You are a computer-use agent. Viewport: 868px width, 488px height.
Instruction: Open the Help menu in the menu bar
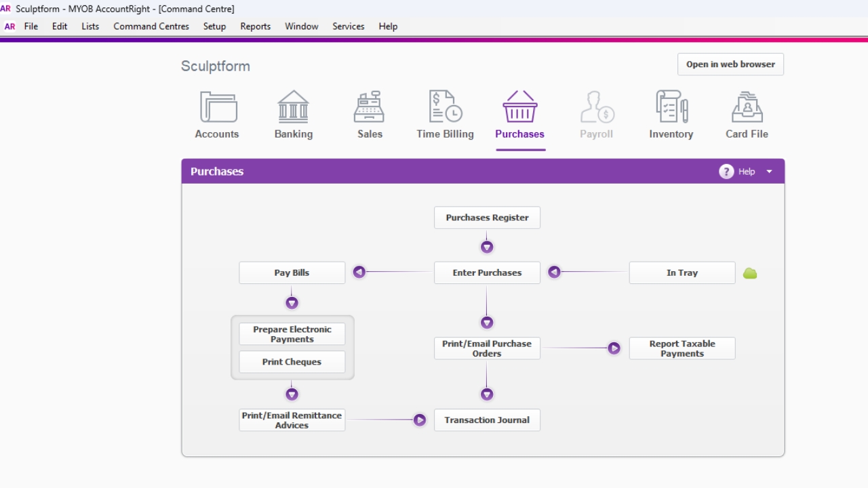point(388,26)
